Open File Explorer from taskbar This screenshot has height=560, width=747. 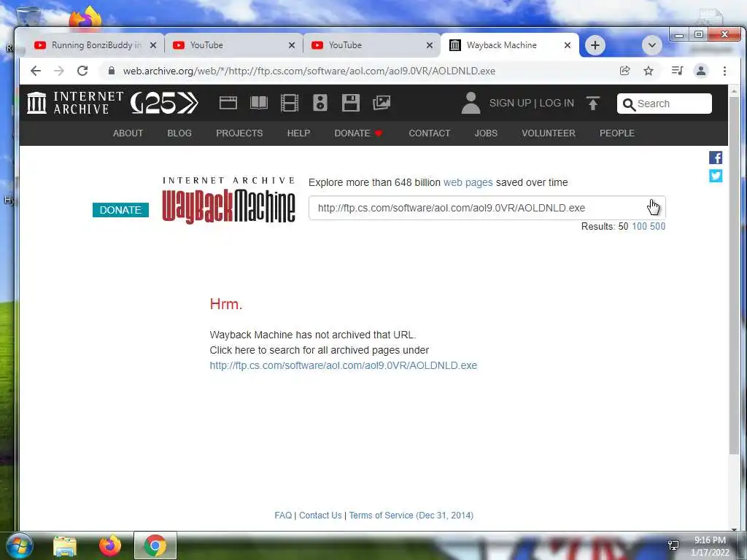pos(65,546)
